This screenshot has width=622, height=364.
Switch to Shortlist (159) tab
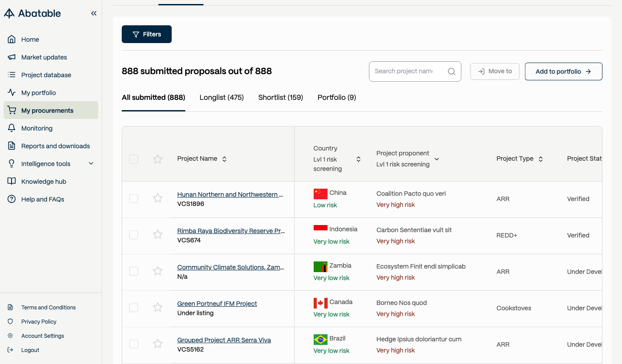click(x=281, y=98)
